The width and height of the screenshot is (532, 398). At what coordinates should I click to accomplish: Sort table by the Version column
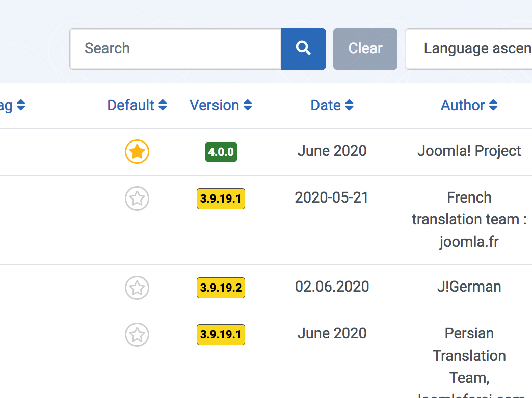tap(221, 105)
